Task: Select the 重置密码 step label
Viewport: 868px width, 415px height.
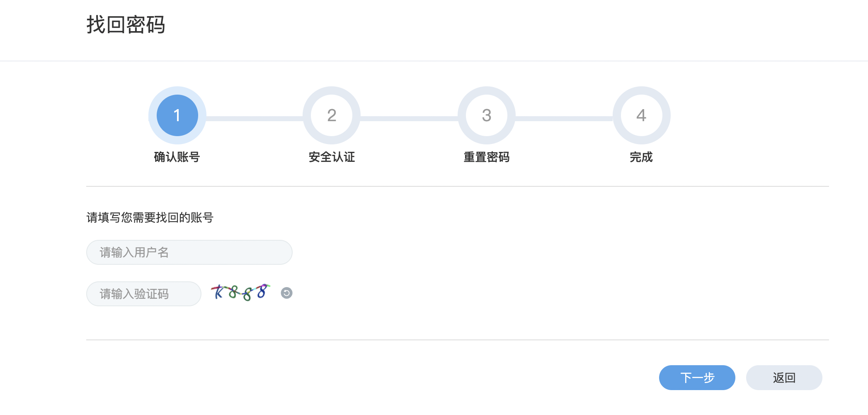Action: (487, 157)
